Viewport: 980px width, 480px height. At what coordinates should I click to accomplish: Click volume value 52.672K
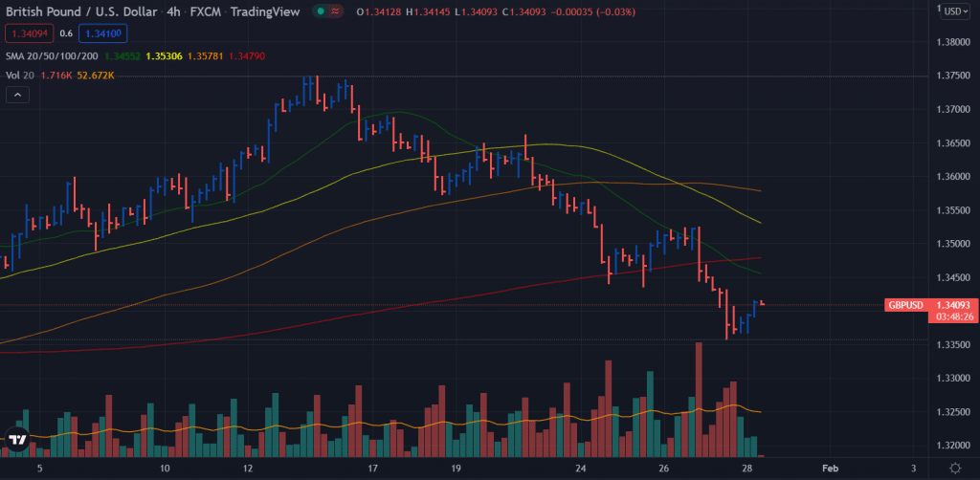96,76
